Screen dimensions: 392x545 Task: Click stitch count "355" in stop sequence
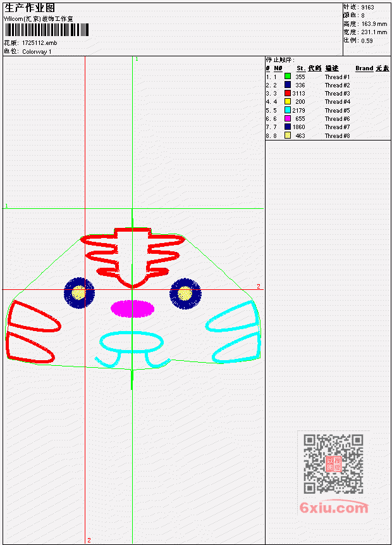pyautogui.click(x=300, y=77)
